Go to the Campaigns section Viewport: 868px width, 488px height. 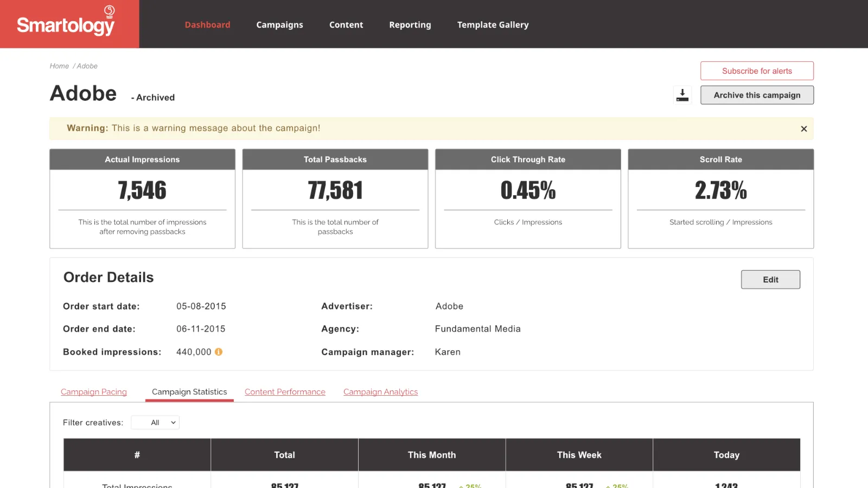click(279, 24)
